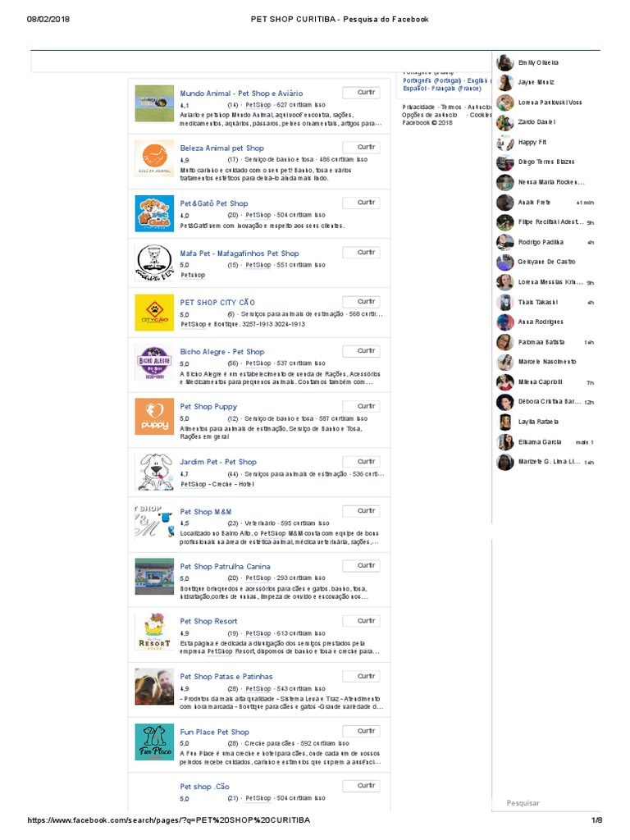Open Termos footer link
630x840 pixels.
coord(451,107)
